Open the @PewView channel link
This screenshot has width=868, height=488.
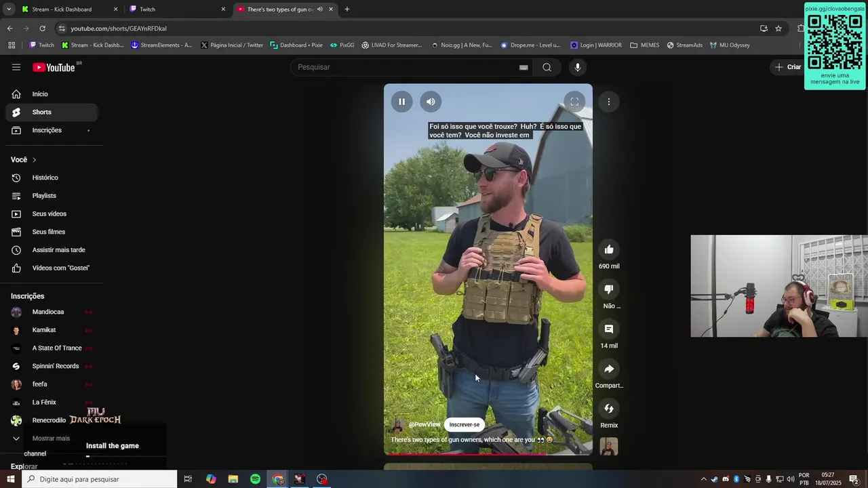click(x=425, y=424)
